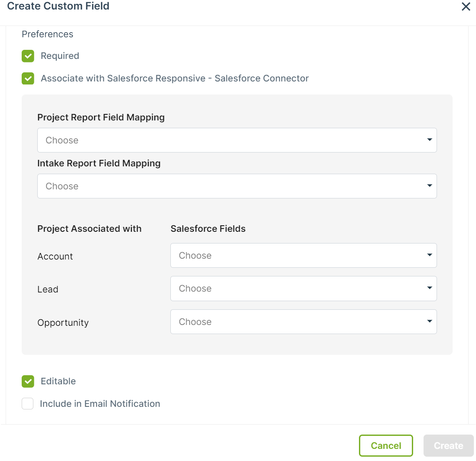Screen dimensions: 476x461
Task: Click the Project Report Field Mapping label
Action: (101, 117)
